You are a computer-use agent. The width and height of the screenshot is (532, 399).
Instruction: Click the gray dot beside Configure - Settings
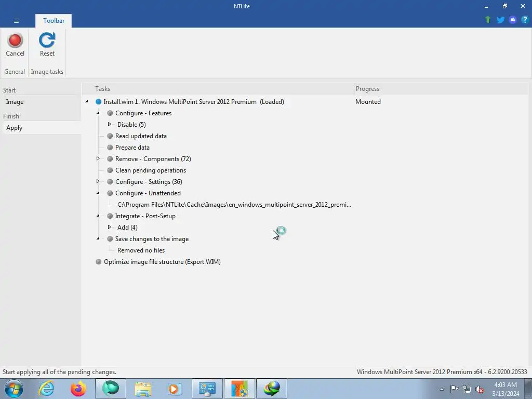[110, 182]
